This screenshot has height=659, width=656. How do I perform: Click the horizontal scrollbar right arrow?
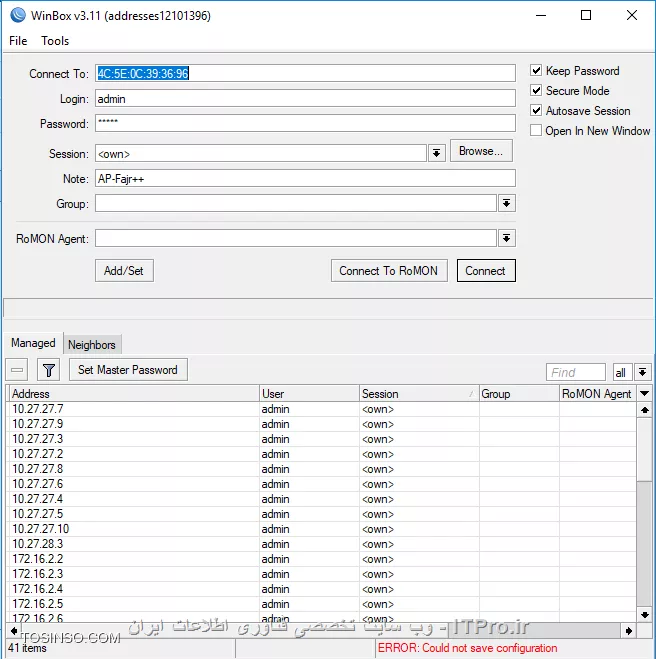tap(629, 631)
